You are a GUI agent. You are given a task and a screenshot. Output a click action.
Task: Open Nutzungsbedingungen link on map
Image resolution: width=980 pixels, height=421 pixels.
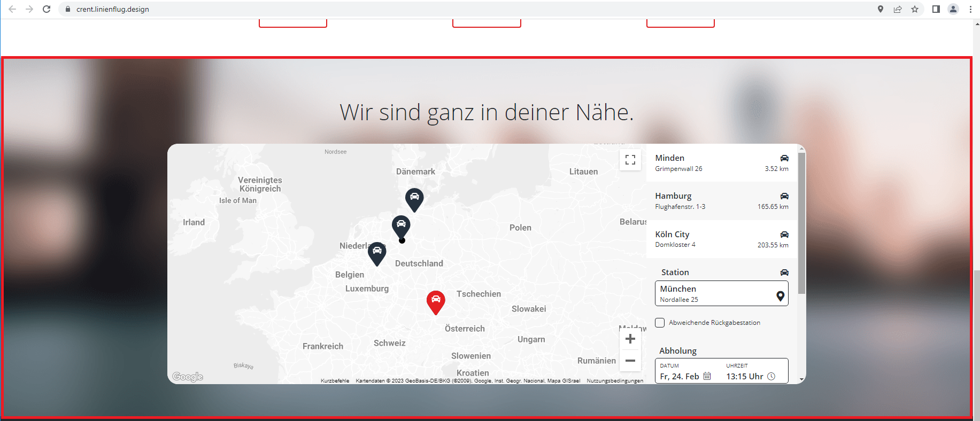click(x=615, y=381)
